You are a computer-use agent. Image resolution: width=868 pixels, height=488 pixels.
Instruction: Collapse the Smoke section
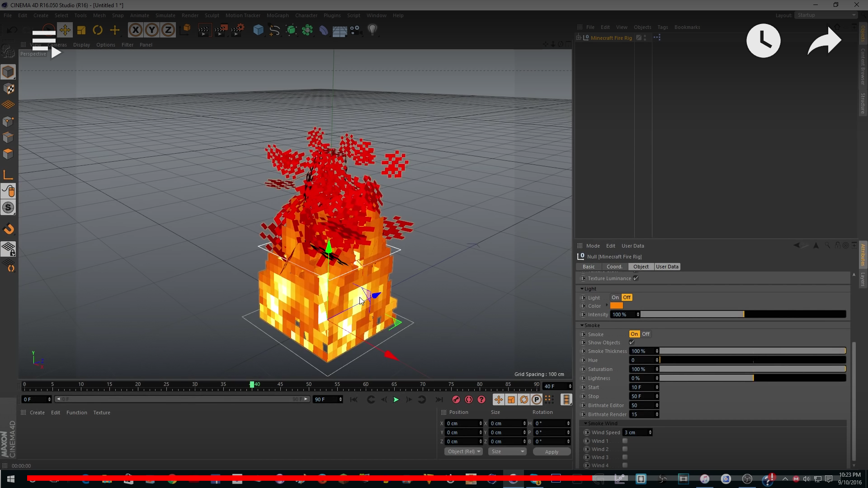point(582,325)
